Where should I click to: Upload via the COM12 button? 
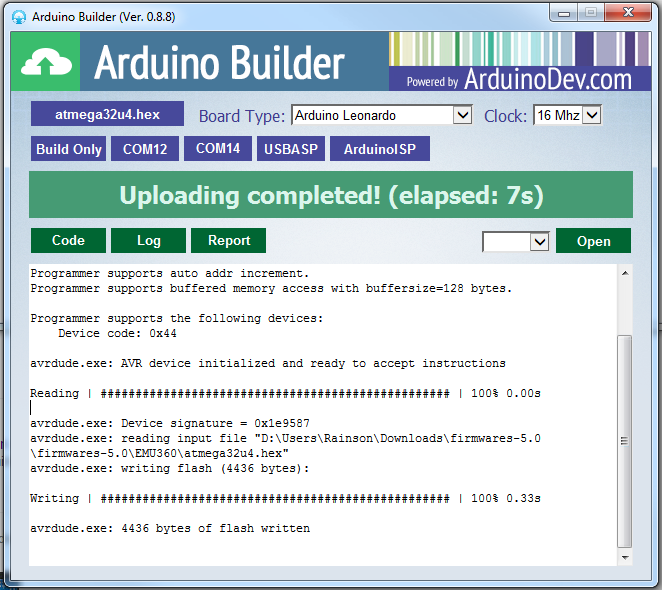pyautogui.click(x=145, y=149)
